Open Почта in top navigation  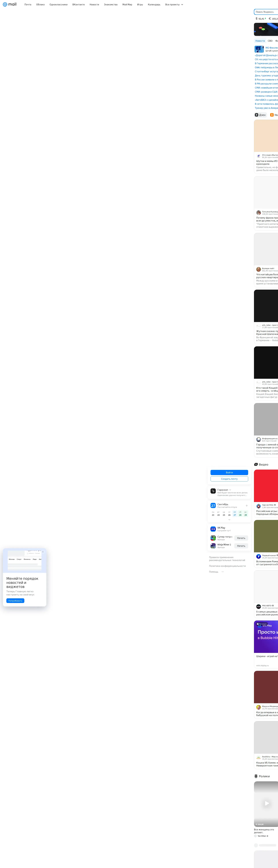tap(28, 4)
